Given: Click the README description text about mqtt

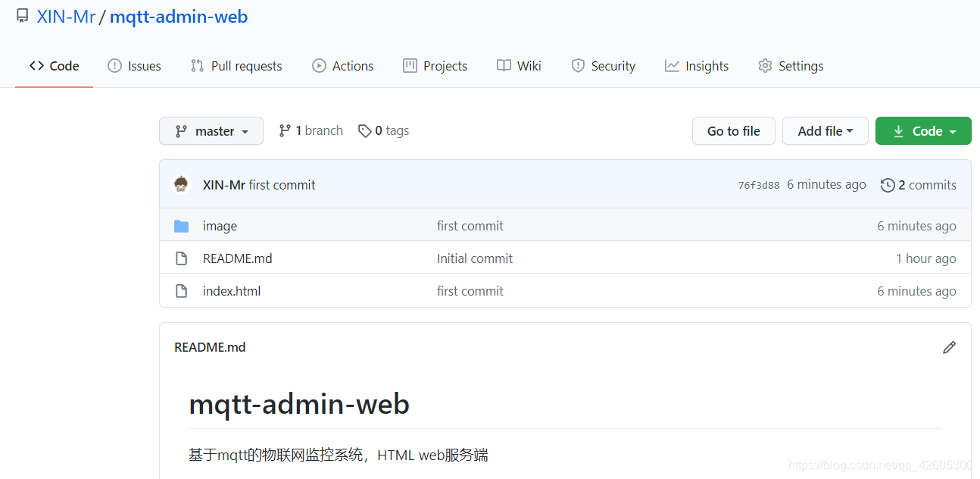Looking at the screenshot, I should tap(339, 455).
